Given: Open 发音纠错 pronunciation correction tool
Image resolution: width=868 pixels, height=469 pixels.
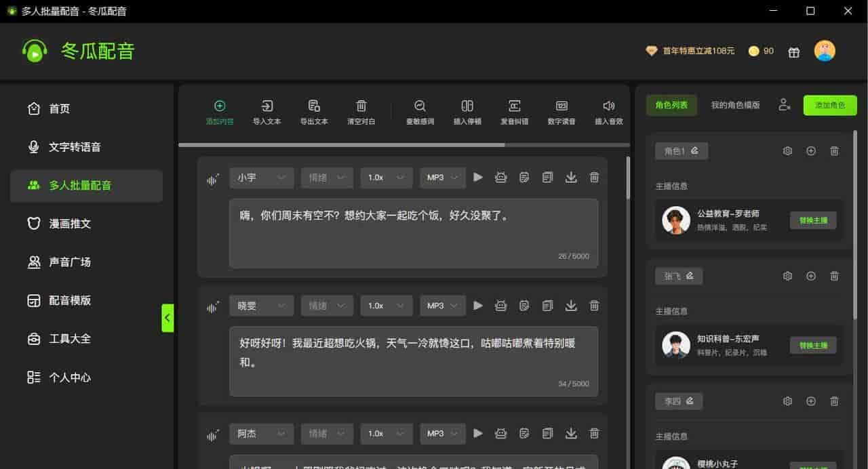Looking at the screenshot, I should pos(515,113).
